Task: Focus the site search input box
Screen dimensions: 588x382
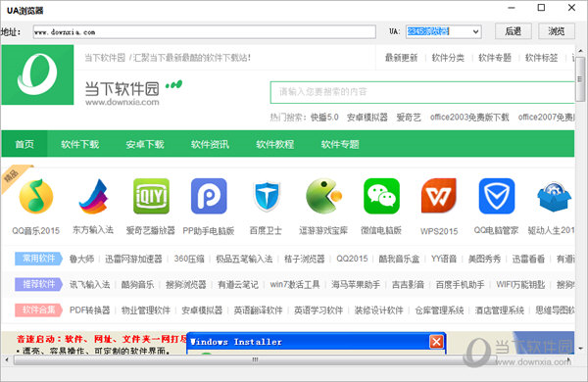Action: pos(422,92)
